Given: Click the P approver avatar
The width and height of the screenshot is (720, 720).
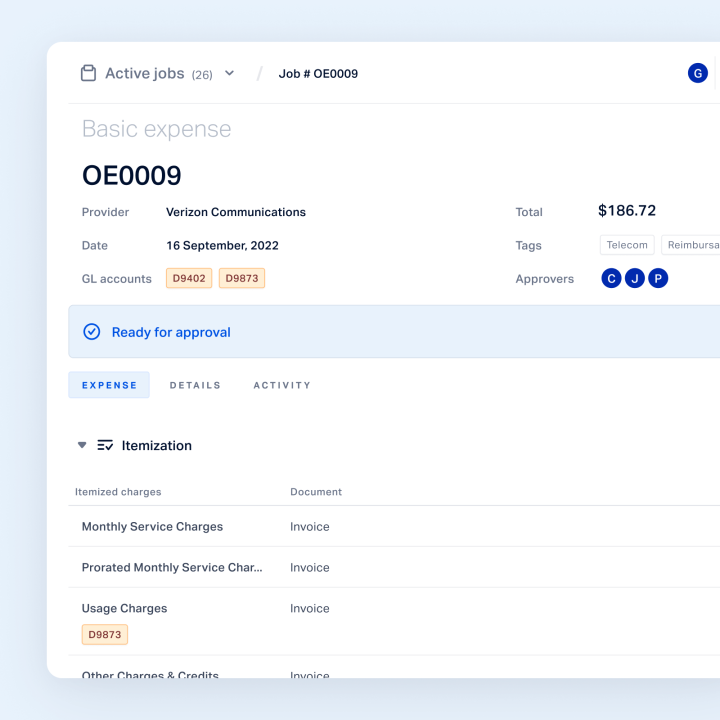Looking at the screenshot, I should [658, 278].
